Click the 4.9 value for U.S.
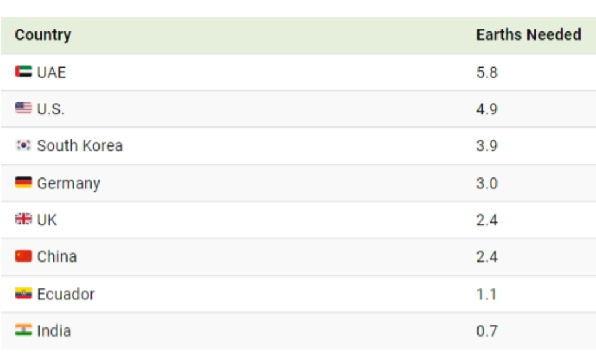The image size is (596, 364). click(x=487, y=109)
